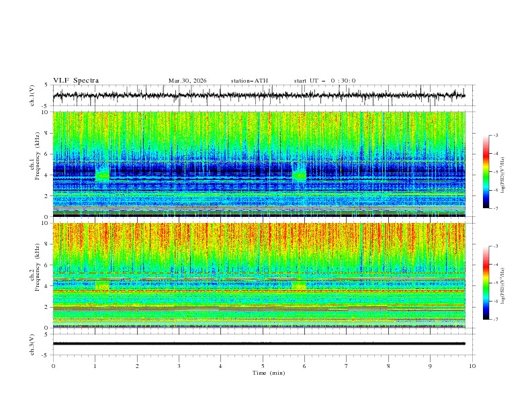Click the time axis tick labeled 5
Screen dimensions: 532x411
pyautogui.click(x=263, y=366)
